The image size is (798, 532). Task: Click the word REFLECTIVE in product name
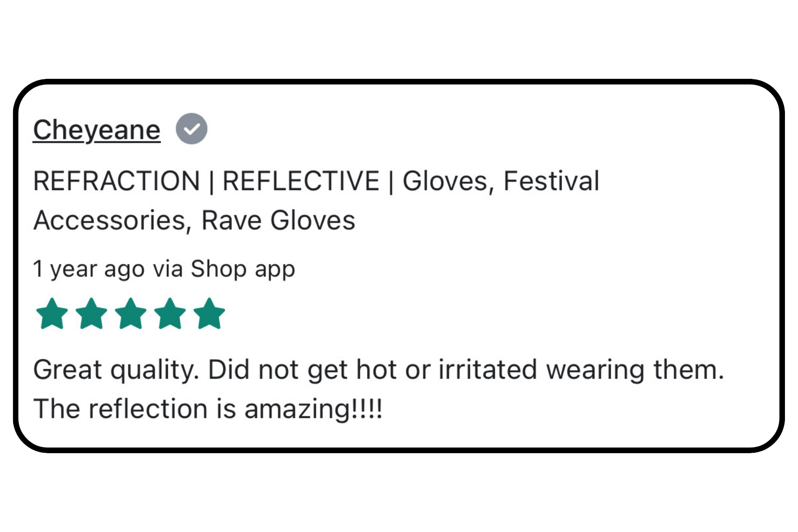(x=301, y=181)
